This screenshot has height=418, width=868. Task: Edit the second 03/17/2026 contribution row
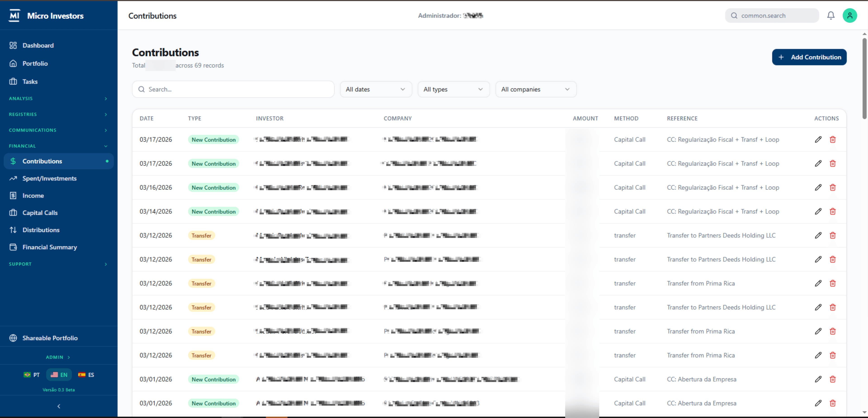tap(818, 164)
